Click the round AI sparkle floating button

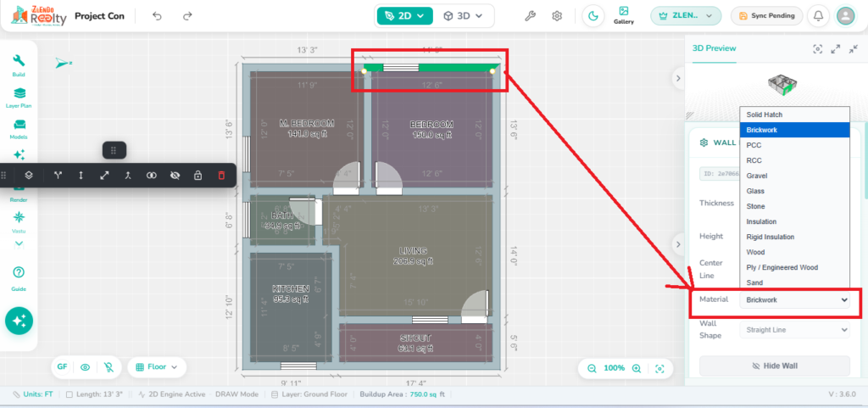coord(19,321)
